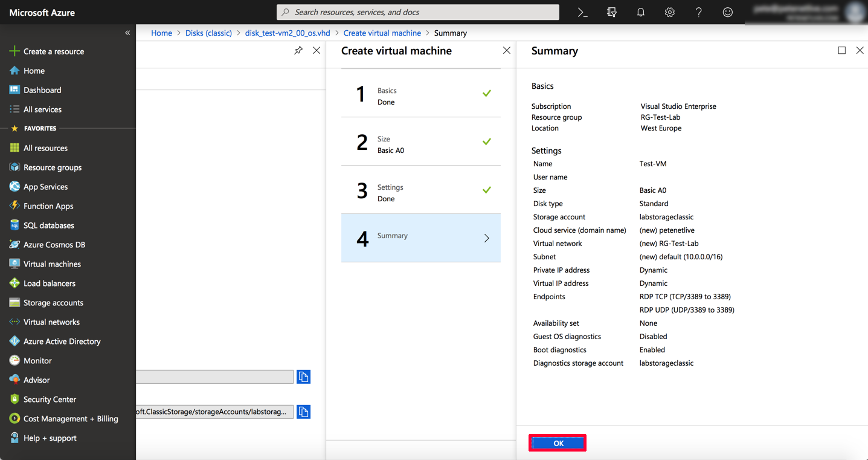Close the disk blade
This screenshot has height=460, width=868.
(x=317, y=51)
